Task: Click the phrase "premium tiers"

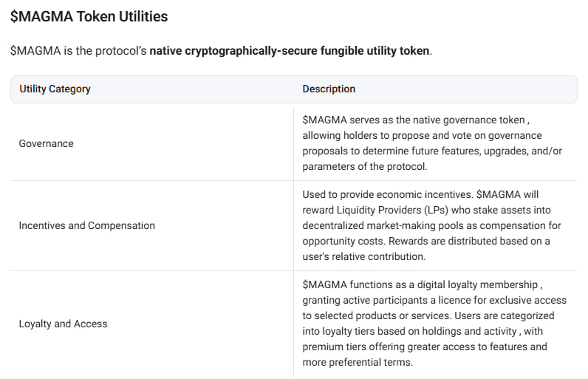Action: point(332,346)
